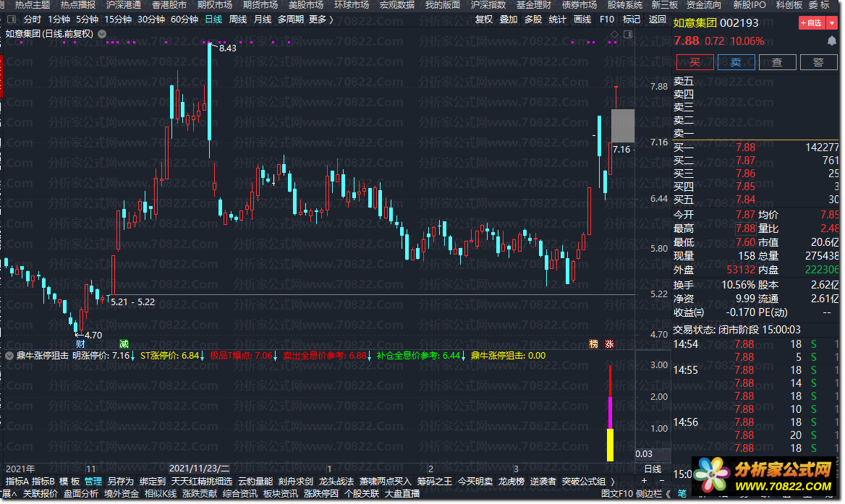Select the 30分钟 period
This screenshot has width=845, height=504.
point(151,20)
